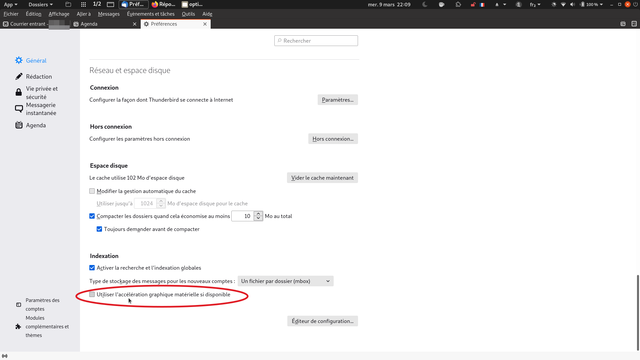Close the Préférences tab

(205, 24)
